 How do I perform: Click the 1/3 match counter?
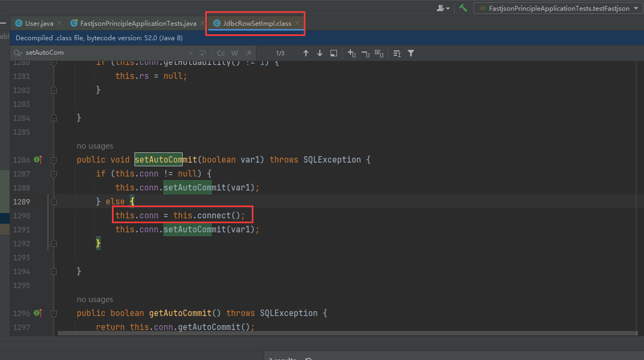click(280, 53)
